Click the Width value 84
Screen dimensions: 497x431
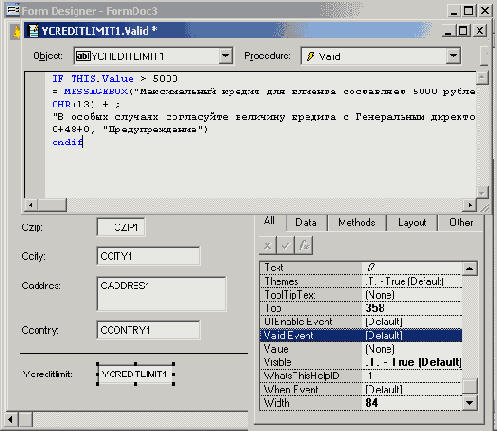[372, 403]
